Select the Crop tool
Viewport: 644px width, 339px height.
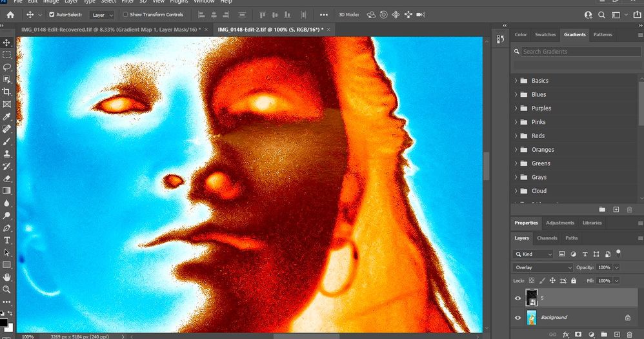6,92
